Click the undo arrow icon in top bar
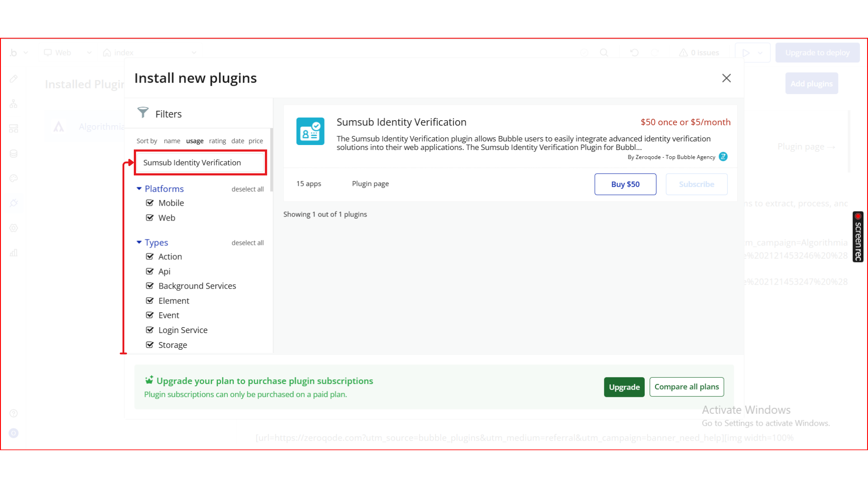This screenshot has width=868, height=488. coord(634,53)
